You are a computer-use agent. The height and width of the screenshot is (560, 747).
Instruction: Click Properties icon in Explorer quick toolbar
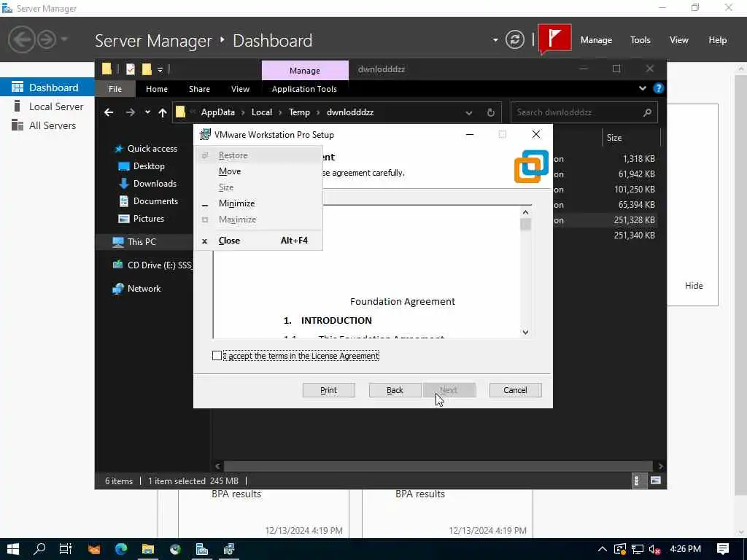click(x=130, y=69)
